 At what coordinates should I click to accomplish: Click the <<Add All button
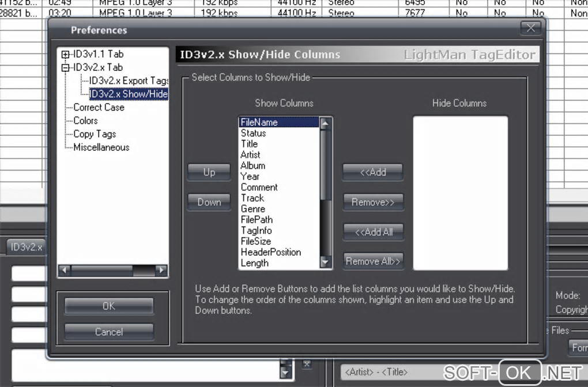point(373,232)
